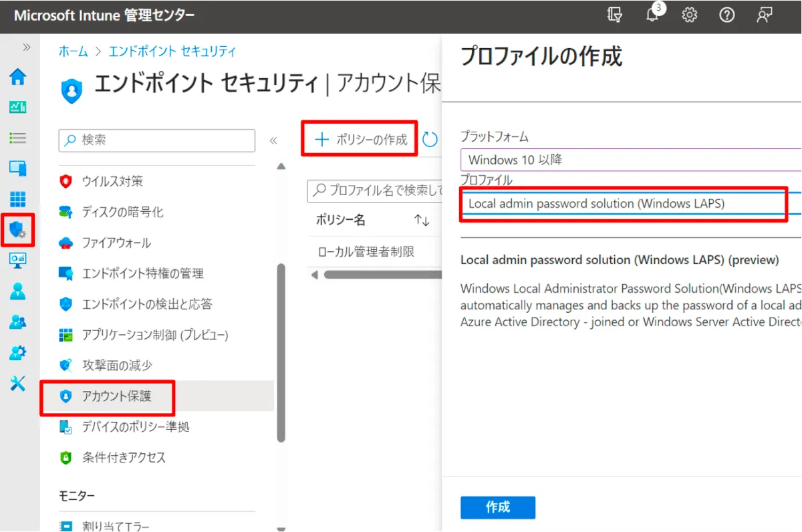Collapse the side menu with « chevron
Image resolution: width=802 pixels, height=532 pixels.
pyautogui.click(x=273, y=140)
